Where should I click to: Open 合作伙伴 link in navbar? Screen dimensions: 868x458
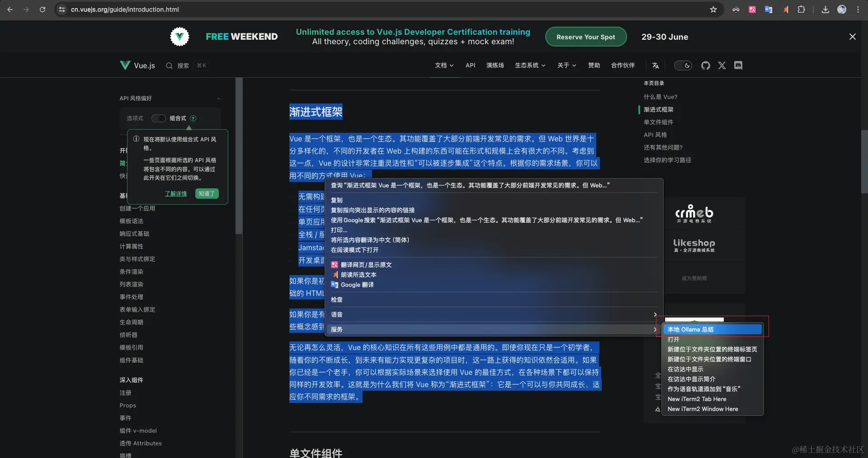pos(623,65)
